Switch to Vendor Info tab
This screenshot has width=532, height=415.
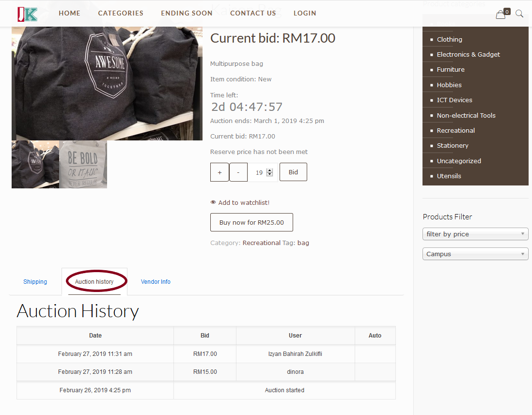(x=156, y=282)
